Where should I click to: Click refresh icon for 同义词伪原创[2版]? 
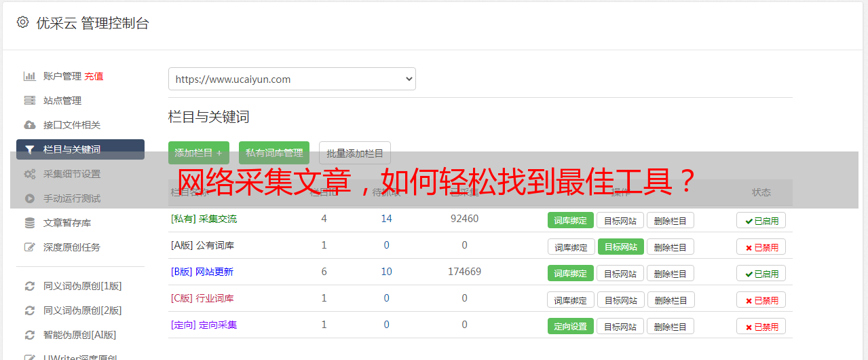click(29, 310)
